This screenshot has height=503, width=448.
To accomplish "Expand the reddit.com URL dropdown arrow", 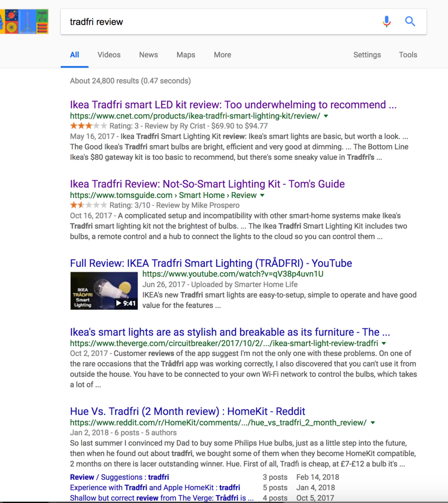I will (373, 422).
